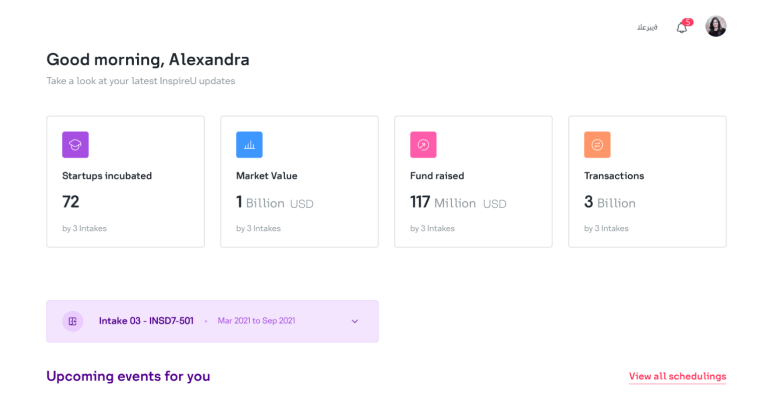765x400 pixels.
Task: Click the 72 startups count
Action: pos(71,202)
